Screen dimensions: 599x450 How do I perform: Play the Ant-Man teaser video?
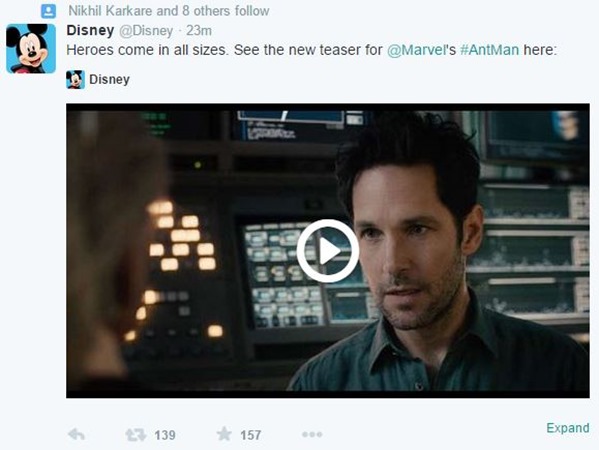click(x=327, y=251)
